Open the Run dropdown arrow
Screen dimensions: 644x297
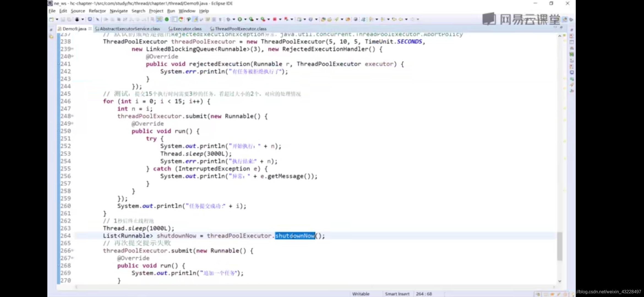[245, 19]
